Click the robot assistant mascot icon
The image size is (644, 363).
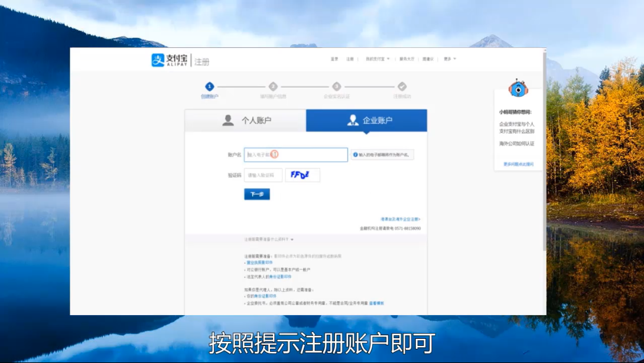pos(518,89)
